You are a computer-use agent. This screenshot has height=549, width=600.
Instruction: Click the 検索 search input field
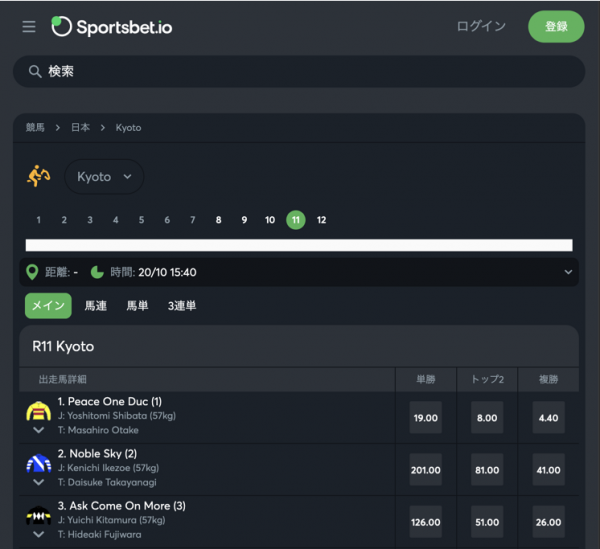pos(299,72)
